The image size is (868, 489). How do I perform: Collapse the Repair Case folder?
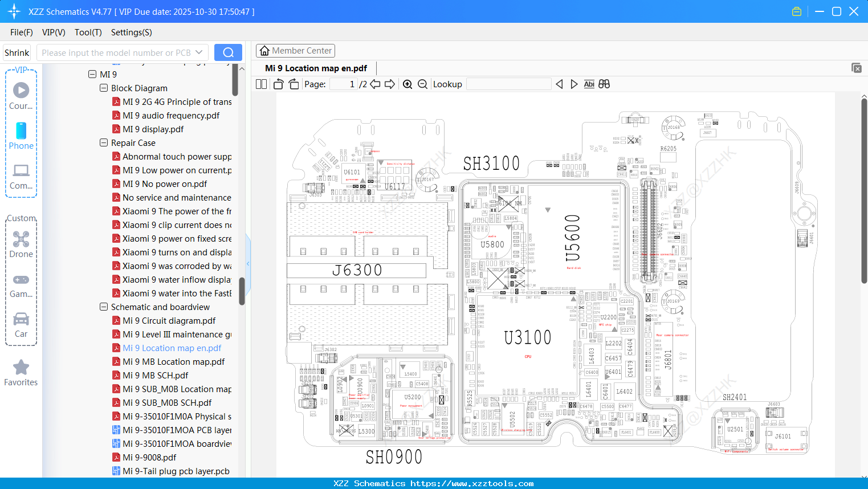(x=104, y=142)
